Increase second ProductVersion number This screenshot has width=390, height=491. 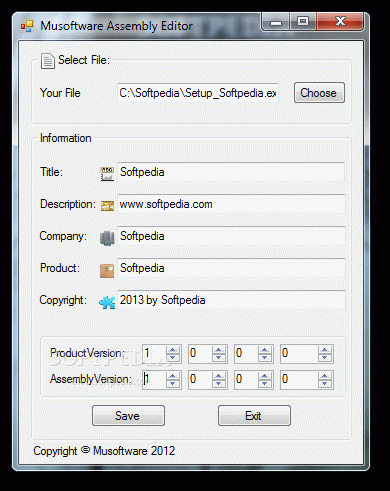coord(219,350)
